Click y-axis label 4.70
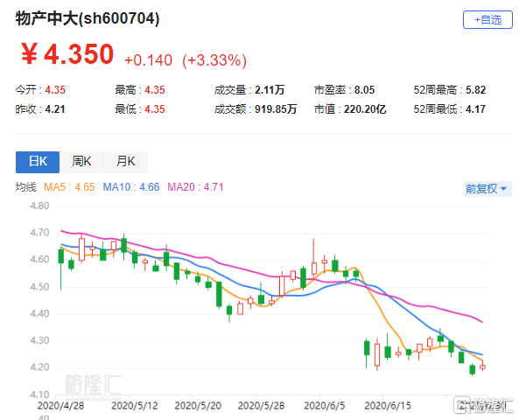The width and height of the screenshot is (519, 420). 39,233
